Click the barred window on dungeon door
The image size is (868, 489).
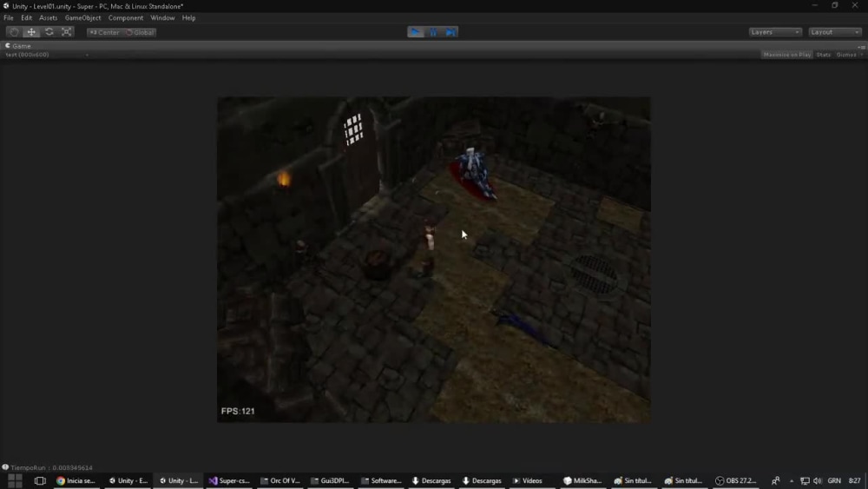click(353, 129)
